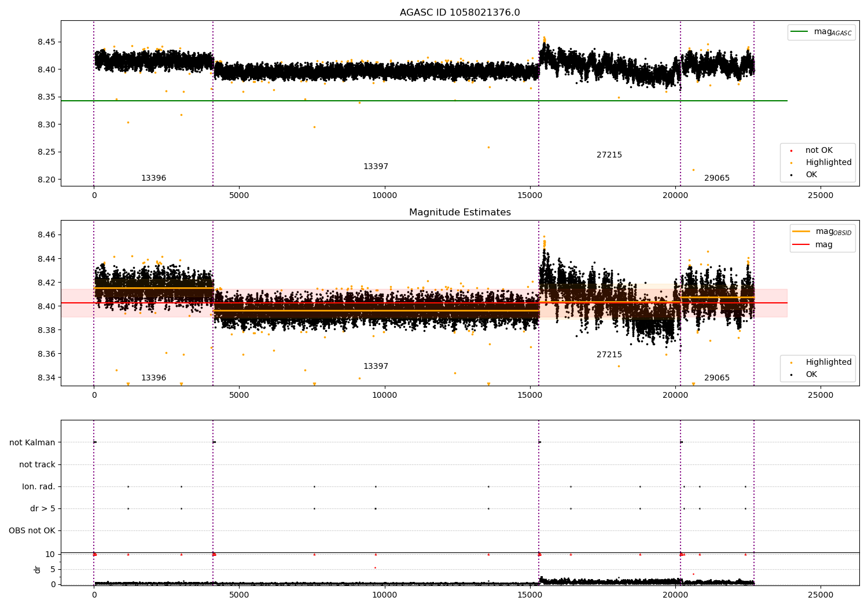Click the 8.36 y-axis tick label
Viewport: 868px width, 608px height.
point(46,354)
